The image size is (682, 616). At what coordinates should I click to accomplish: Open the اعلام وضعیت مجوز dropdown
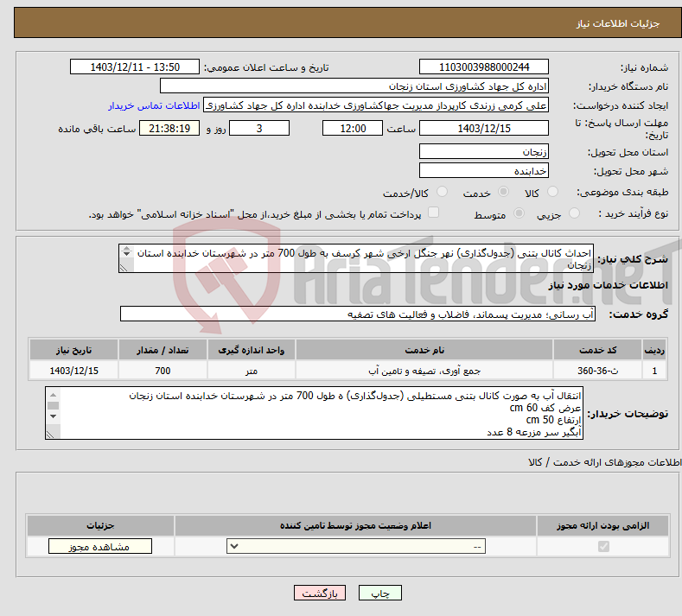pos(356,546)
